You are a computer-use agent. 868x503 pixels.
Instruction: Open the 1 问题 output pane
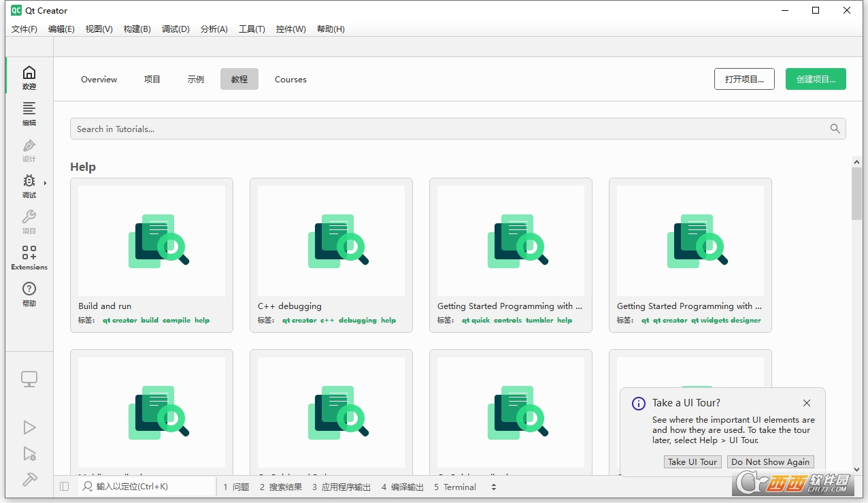(x=236, y=487)
